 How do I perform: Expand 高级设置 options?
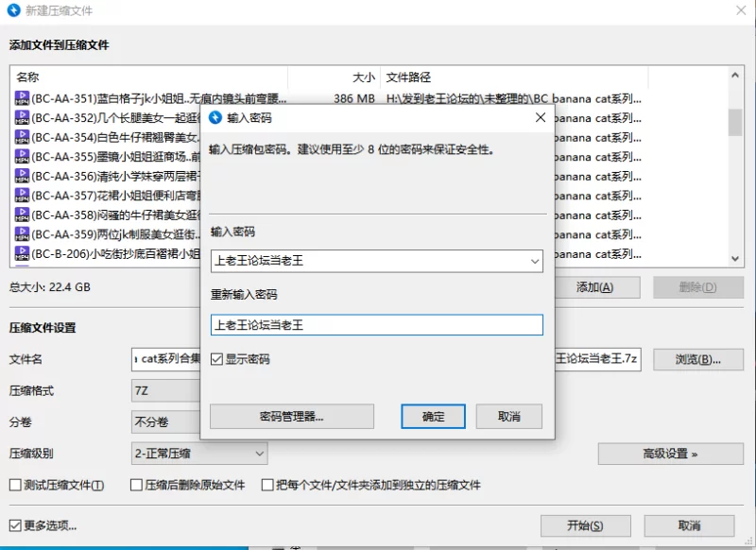click(671, 454)
